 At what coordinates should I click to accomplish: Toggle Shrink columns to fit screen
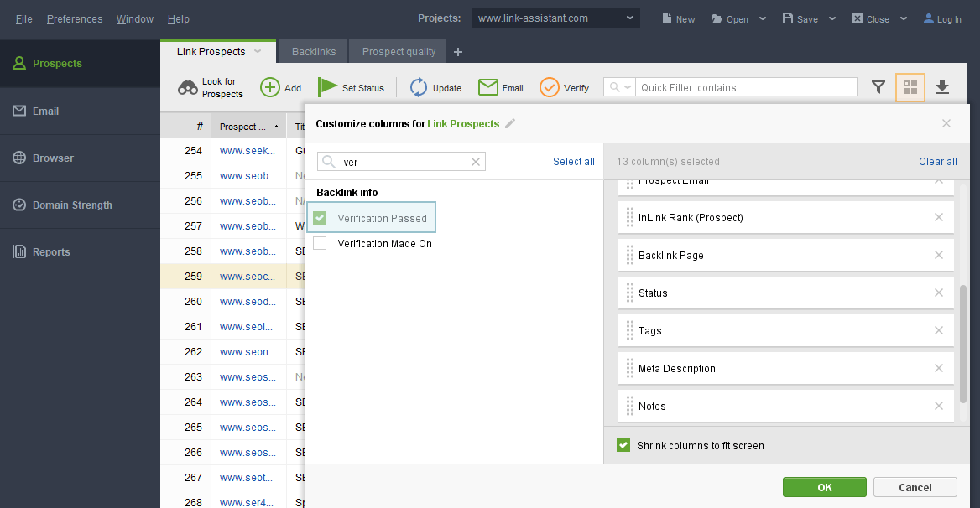tap(623, 445)
